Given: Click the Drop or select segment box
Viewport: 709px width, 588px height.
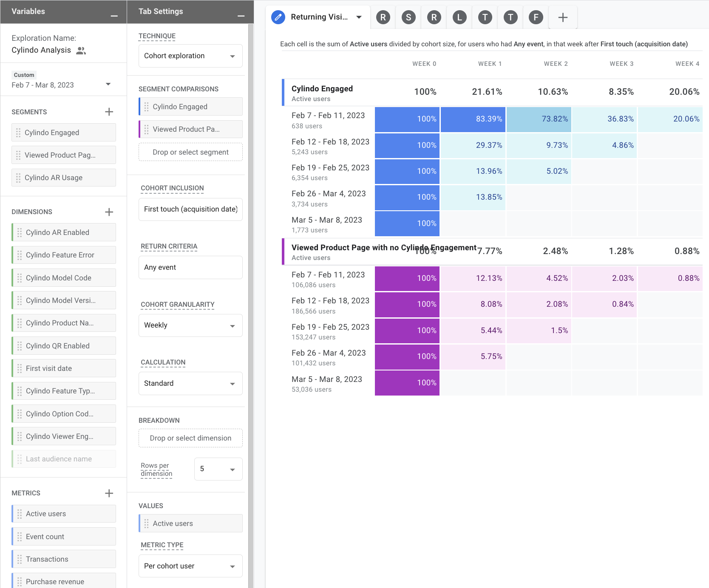Looking at the screenshot, I should click(190, 152).
